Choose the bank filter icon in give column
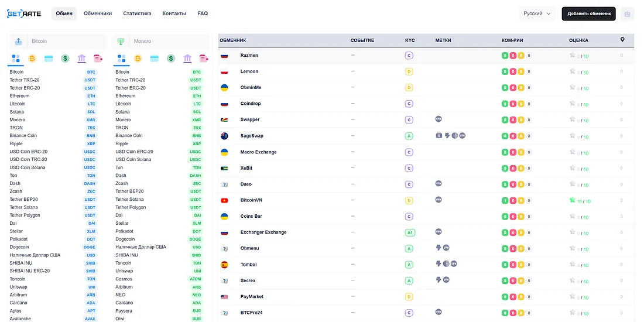The width and height of the screenshot is (644, 322). coord(81,59)
